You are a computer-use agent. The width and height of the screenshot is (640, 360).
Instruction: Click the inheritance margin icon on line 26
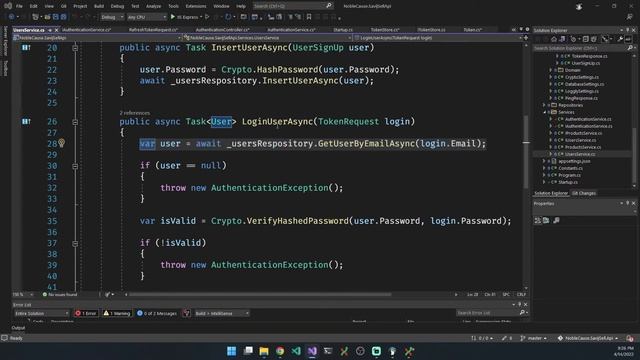click(x=26, y=121)
